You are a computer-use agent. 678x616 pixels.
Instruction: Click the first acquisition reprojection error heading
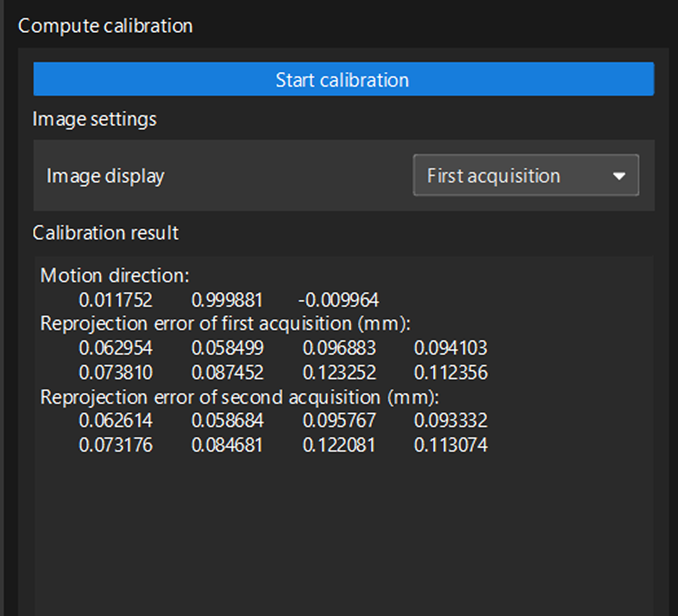(226, 324)
